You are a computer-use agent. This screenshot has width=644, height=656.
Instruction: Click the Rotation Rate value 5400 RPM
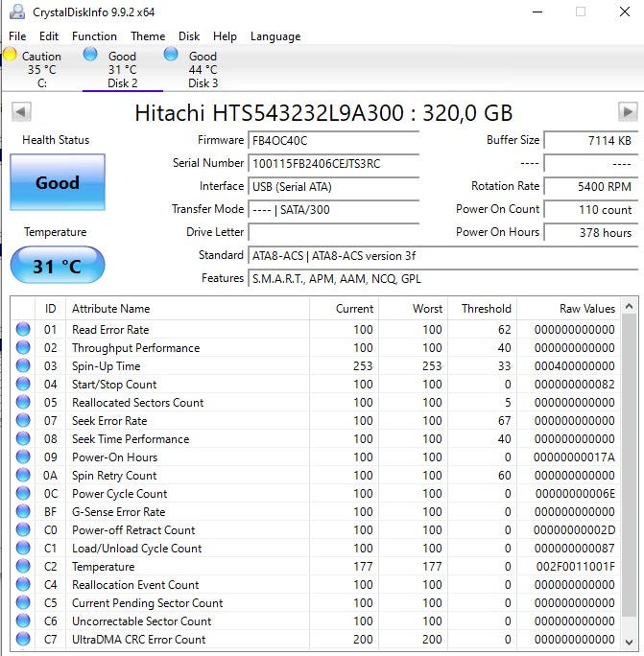pos(591,187)
